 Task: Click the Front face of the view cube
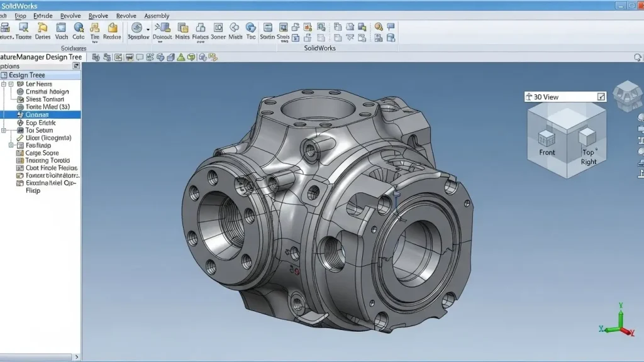[547, 137]
